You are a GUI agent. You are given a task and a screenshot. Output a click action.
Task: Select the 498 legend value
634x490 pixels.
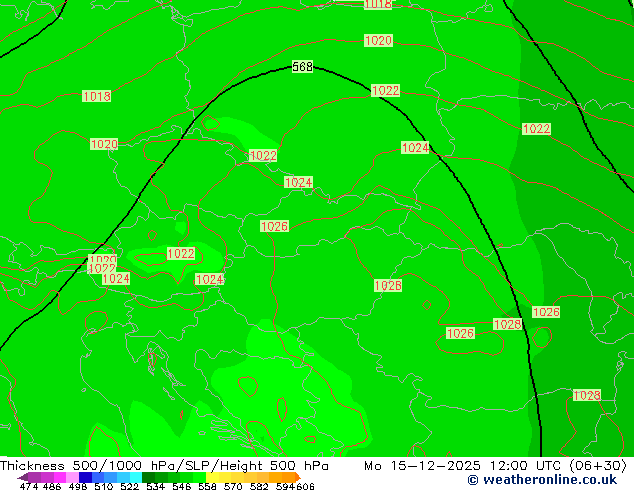[78, 486]
